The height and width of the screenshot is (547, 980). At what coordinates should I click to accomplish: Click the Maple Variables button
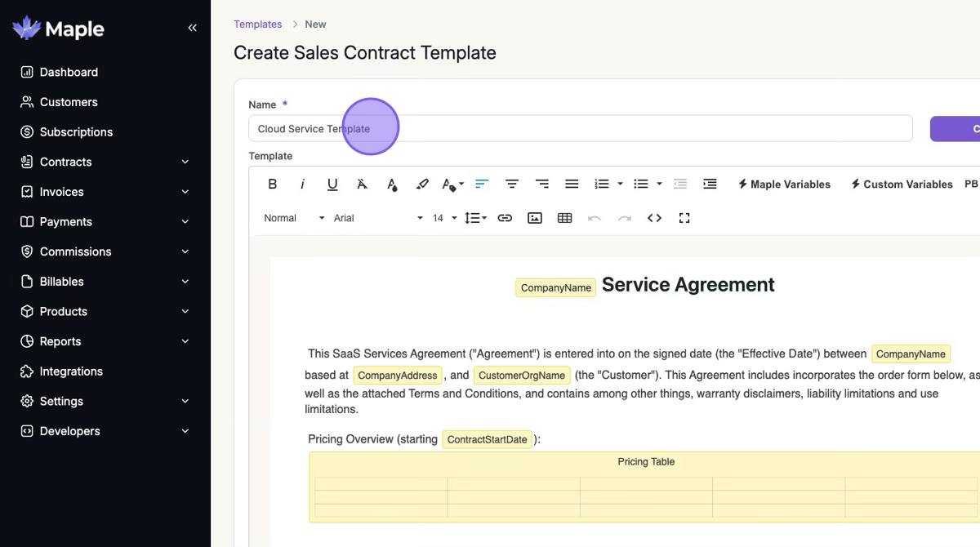(x=784, y=185)
